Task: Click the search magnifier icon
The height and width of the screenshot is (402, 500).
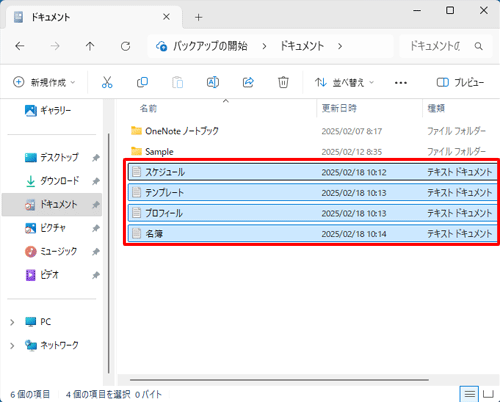Action: pyautogui.click(x=478, y=46)
